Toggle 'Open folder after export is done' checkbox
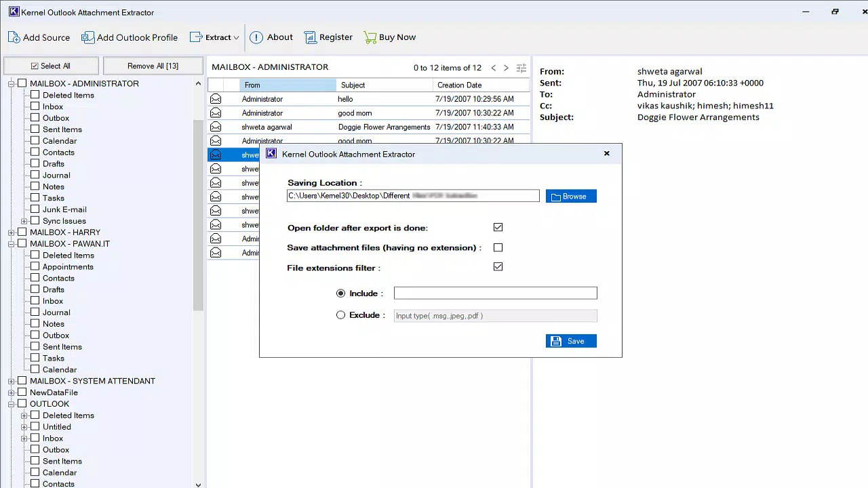868x488 pixels. [498, 228]
